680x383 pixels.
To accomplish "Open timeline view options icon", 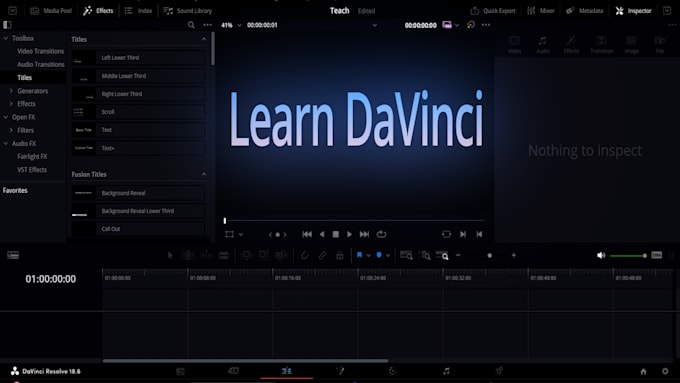I will pos(13,255).
